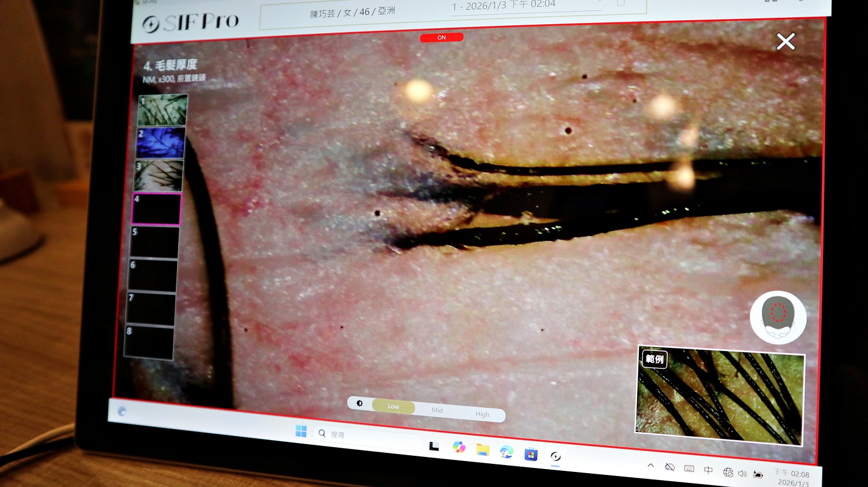868x487 pixels.
Task: Open Microsoft Store from the taskbar
Action: 531,455
